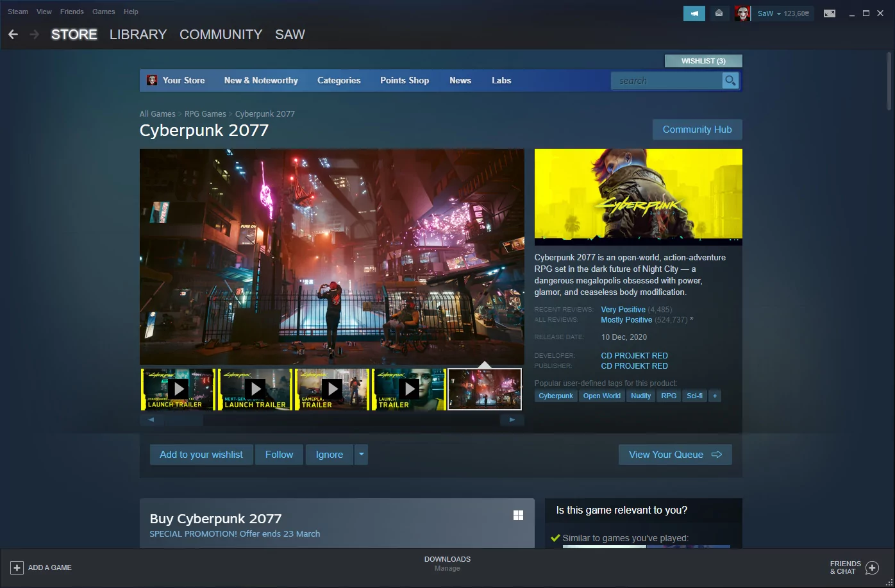Image resolution: width=895 pixels, height=588 pixels.
Task: Open the Friends menu
Action: pyautogui.click(x=72, y=12)
